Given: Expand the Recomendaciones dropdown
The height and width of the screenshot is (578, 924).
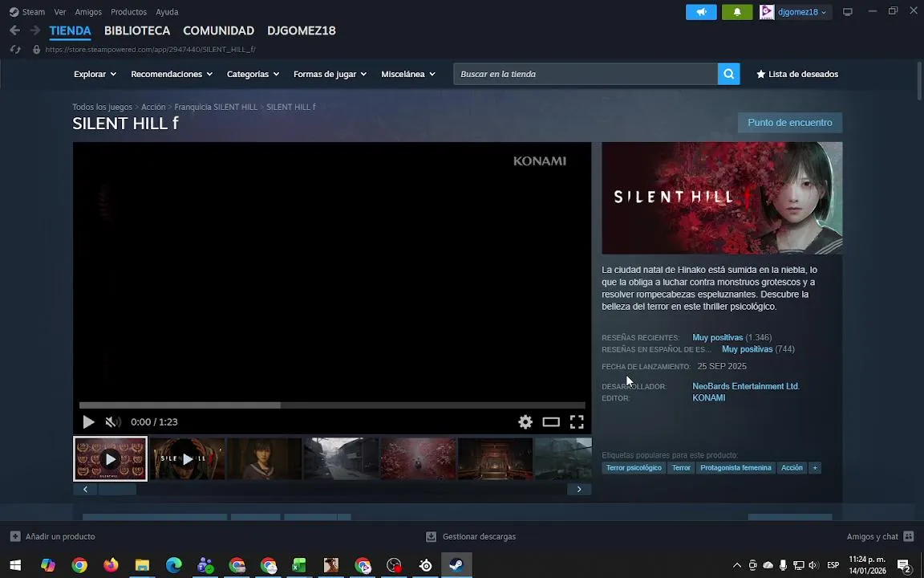Looking at the screenshot, I should 172,74.
